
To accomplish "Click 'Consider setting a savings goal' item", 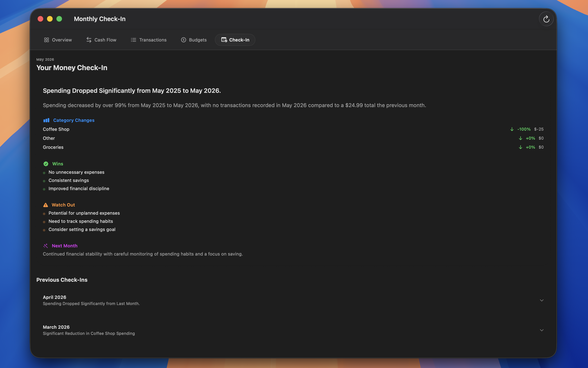I will 82,230.
